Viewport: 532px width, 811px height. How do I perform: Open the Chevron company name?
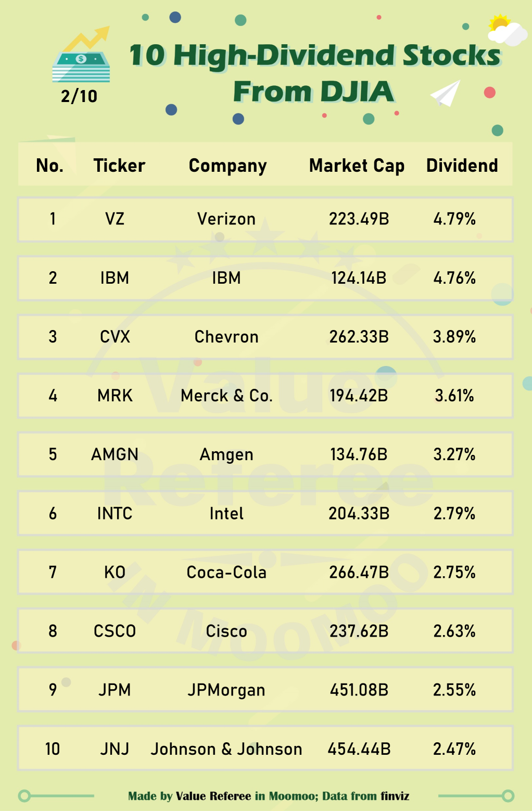(x=226, y=337)
